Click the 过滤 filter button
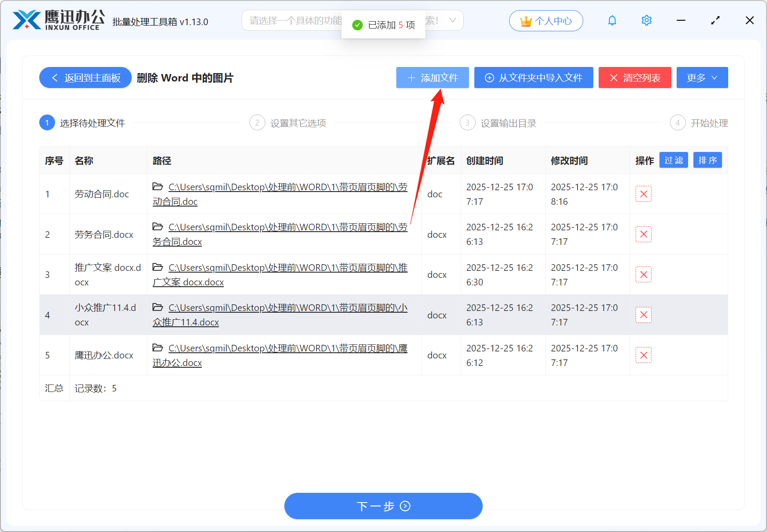The image size is (767, 532). coord(674,160)
